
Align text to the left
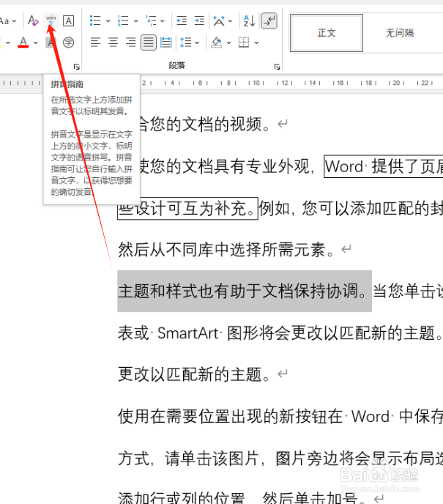click(95, 42)
